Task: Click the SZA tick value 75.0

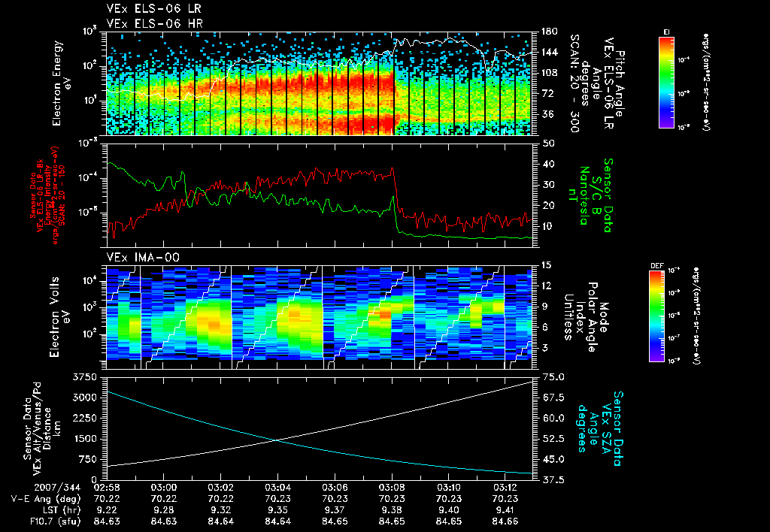Action: pyautogui.click(x=553, y=377)
